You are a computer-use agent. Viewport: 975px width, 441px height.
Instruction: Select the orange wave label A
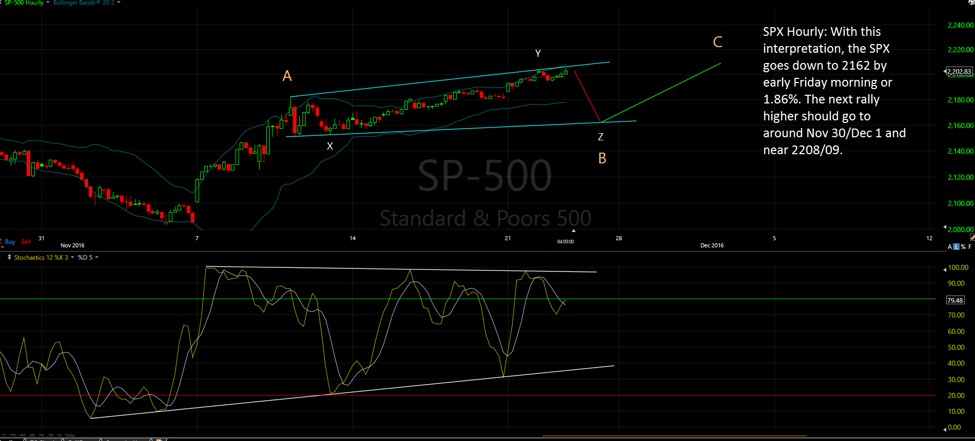point(287,77)
